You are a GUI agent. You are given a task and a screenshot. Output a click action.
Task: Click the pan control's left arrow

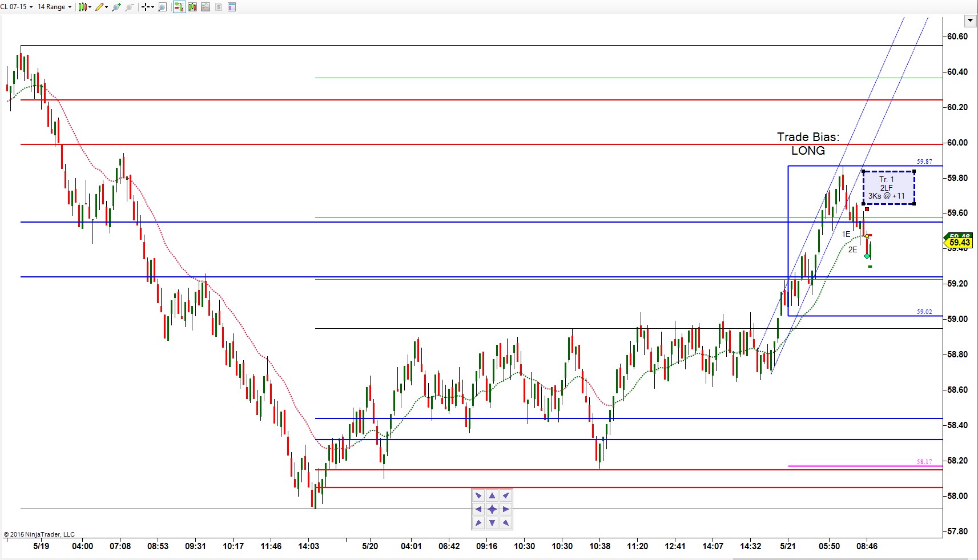pyautogui.click(x=478, y=509)
